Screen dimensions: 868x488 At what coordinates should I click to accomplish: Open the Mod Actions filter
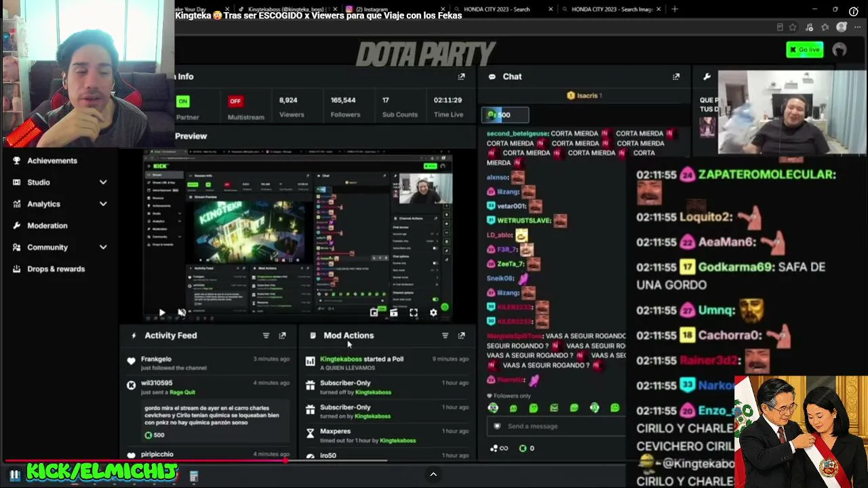[445, 335]
